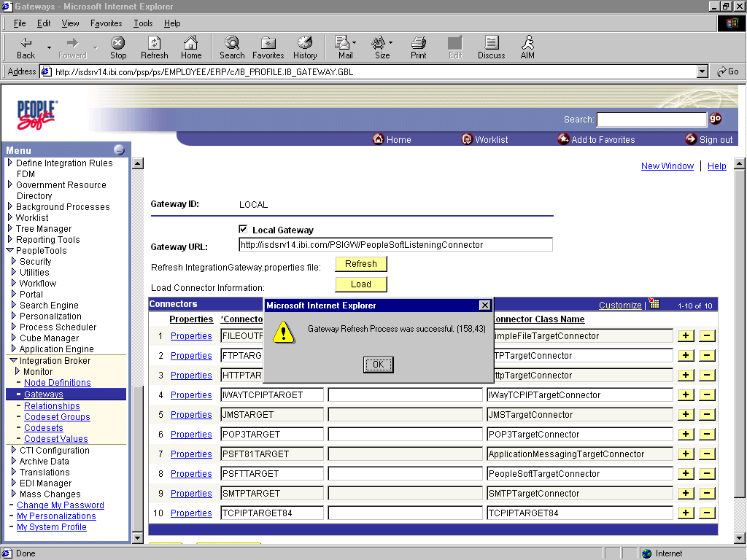Open the Edit menu
747x560 pixels.
click(44, 23)
